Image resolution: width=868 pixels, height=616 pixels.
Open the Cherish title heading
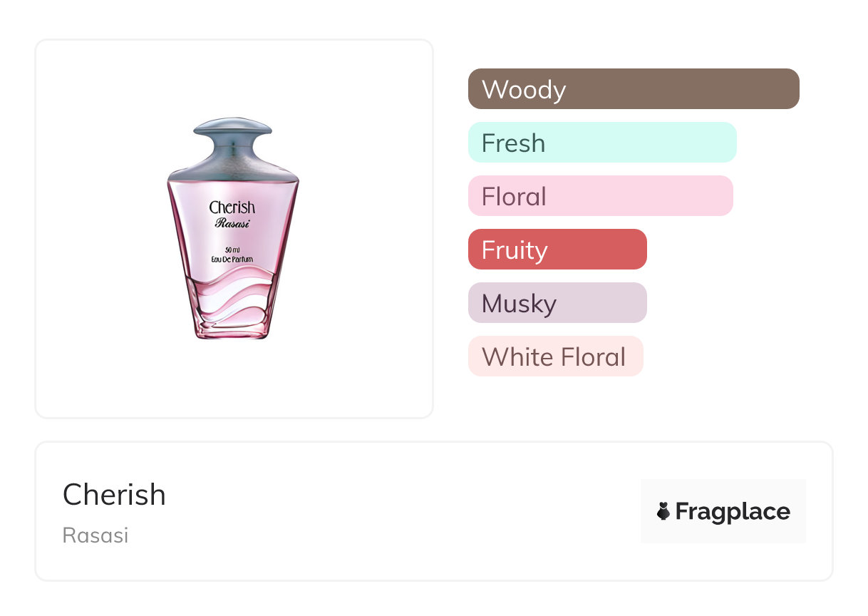[x=114, y=495]
